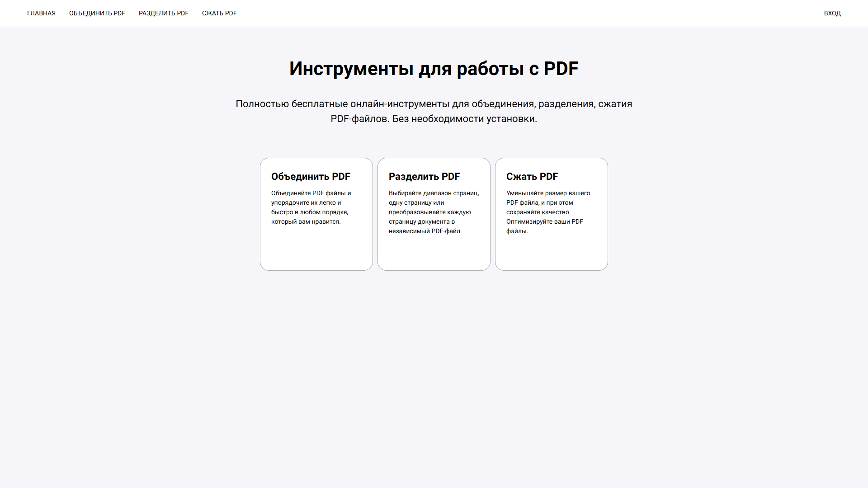The height and width of the screenshot is (488, 868).
Task: Open СЖАТЬ PDF from the top navigation
Action: point(219,13)
